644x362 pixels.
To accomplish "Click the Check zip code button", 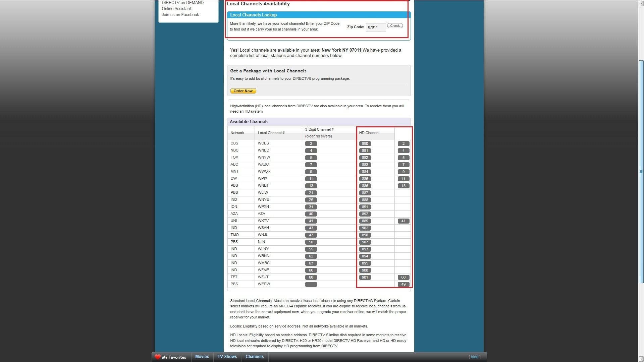I will [x=395, y=26].
